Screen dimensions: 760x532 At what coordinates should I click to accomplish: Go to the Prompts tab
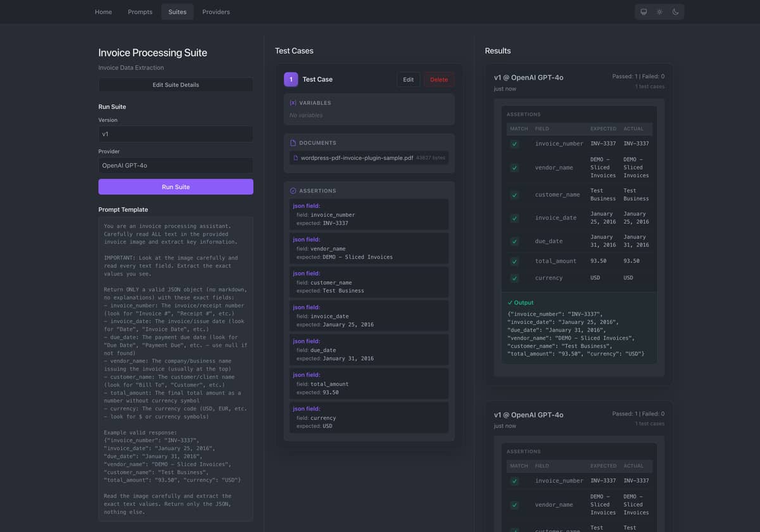pos(140,12)
